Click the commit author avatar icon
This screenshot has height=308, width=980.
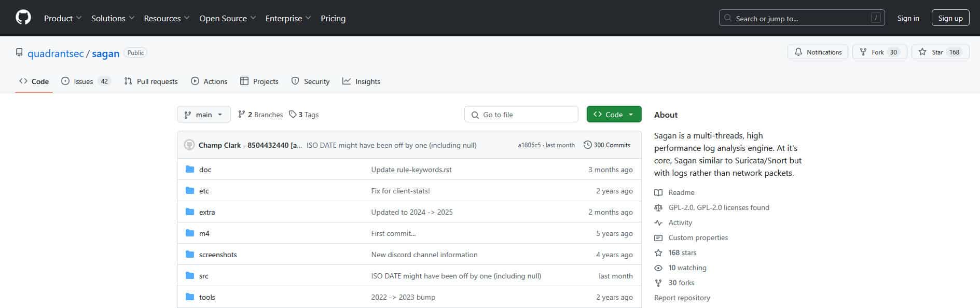coord(189,145)
